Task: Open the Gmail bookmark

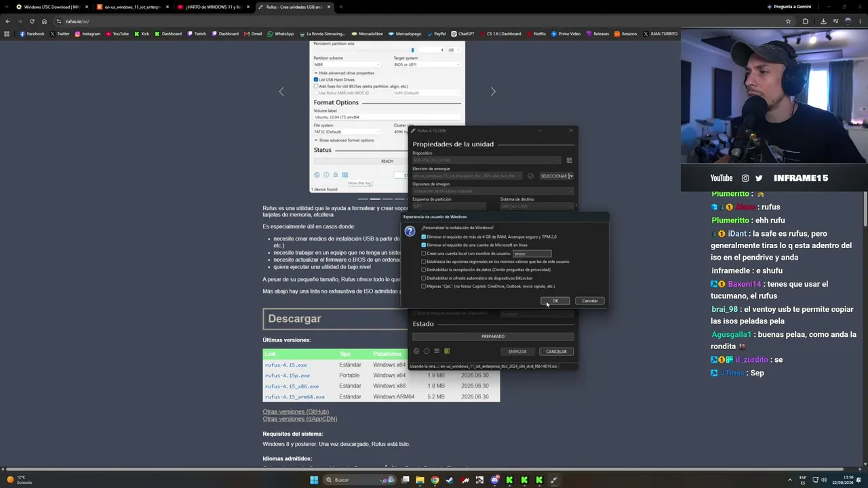Action: pos(253,34)
